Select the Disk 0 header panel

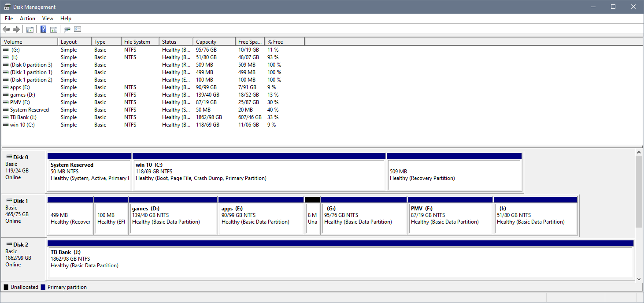24,172
